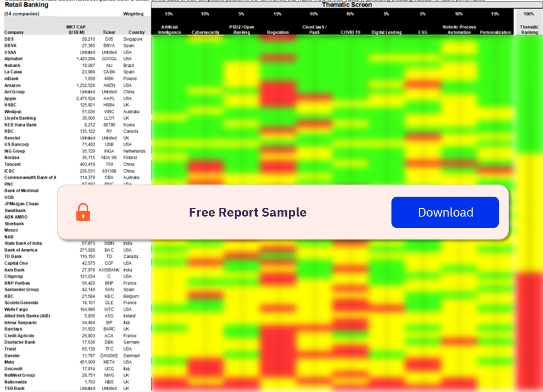Image resolution: width=543 pixels, height=392 pixels.
Task: Click the PSD2 / Open Banking column header
Action: click(241, 29)
